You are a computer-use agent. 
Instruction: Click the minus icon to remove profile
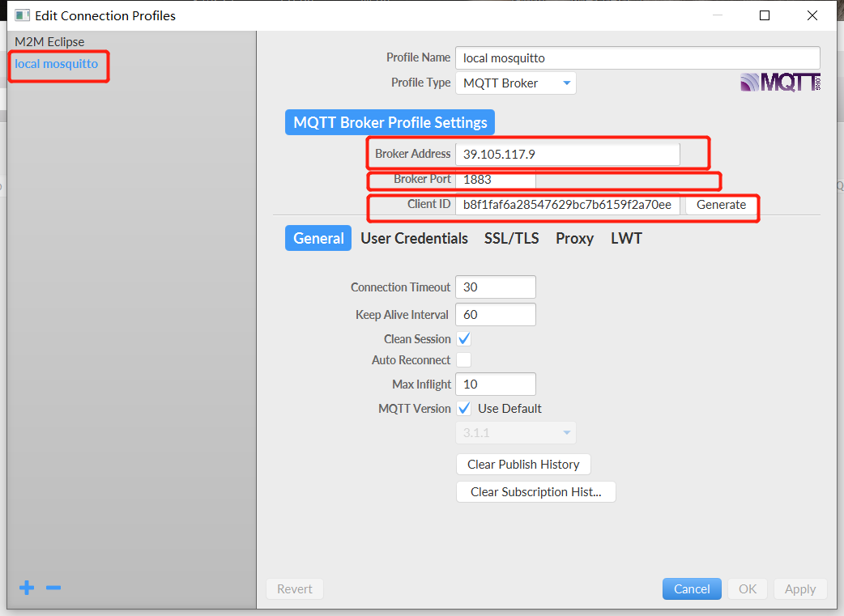pos(53,588)
